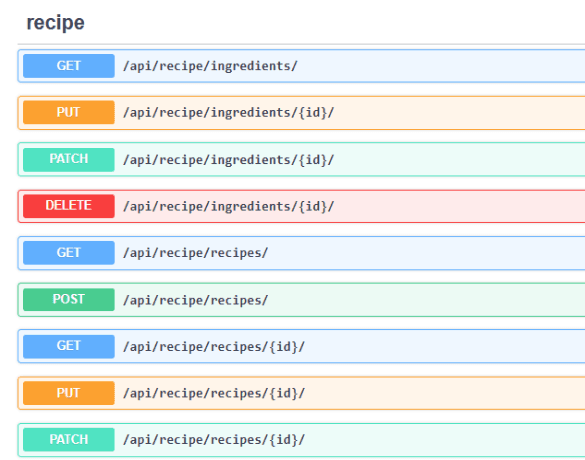
Task: Expand PATCH /api/recipe/recipes/{id}/ row
Action: [301, 440]
